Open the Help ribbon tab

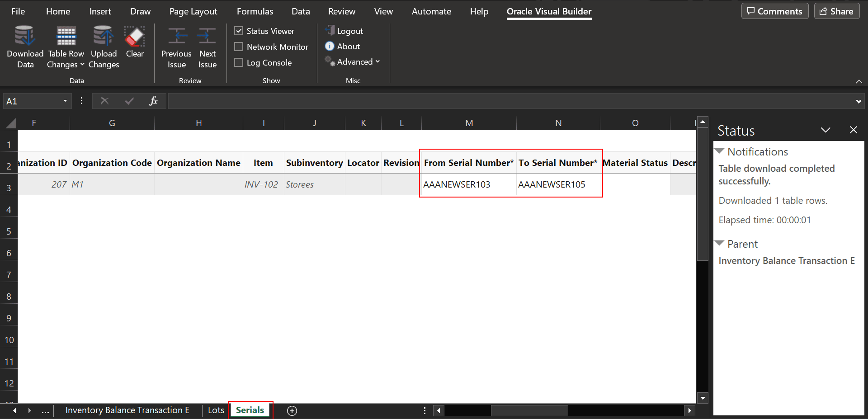pos(479,11)
